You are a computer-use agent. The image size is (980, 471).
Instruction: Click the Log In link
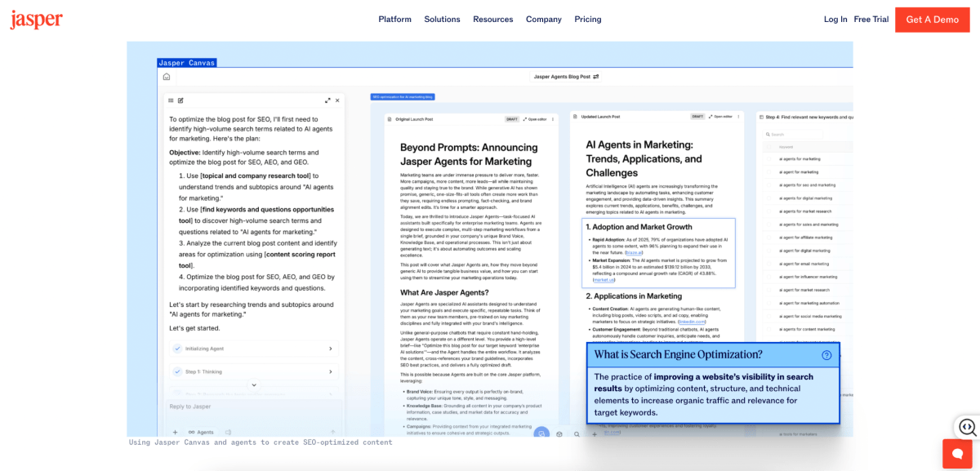(835, 20)
